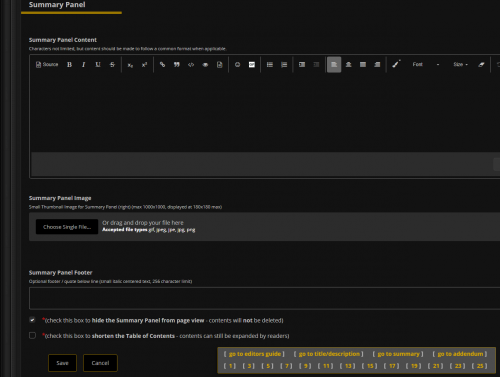Click the remove format eraser icon
Screen dimensions: 500x377
[481, 65]
